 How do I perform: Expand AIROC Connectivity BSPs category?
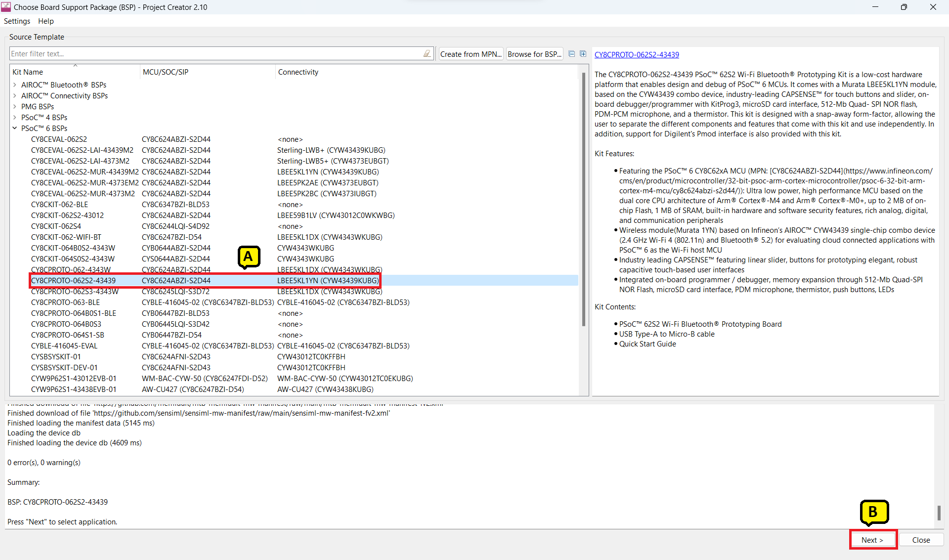pyautogui.click(x=15, y=96)
